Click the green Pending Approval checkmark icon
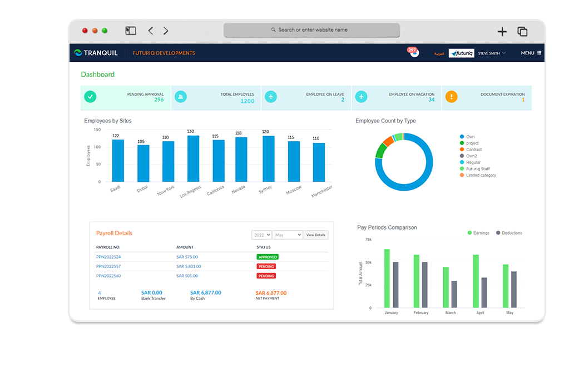This screenshot has width=584, height=392. click(90, 96)
